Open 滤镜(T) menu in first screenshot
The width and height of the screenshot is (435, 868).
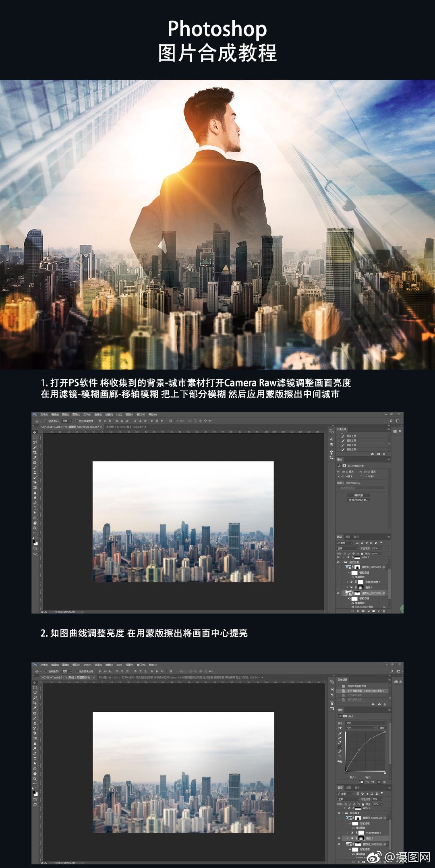pyautogui.click(x=109, y=414)
